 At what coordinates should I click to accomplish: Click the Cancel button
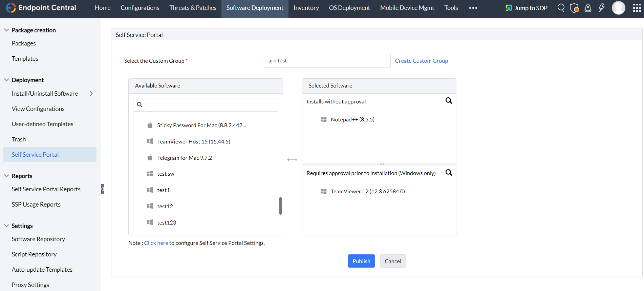393,261
